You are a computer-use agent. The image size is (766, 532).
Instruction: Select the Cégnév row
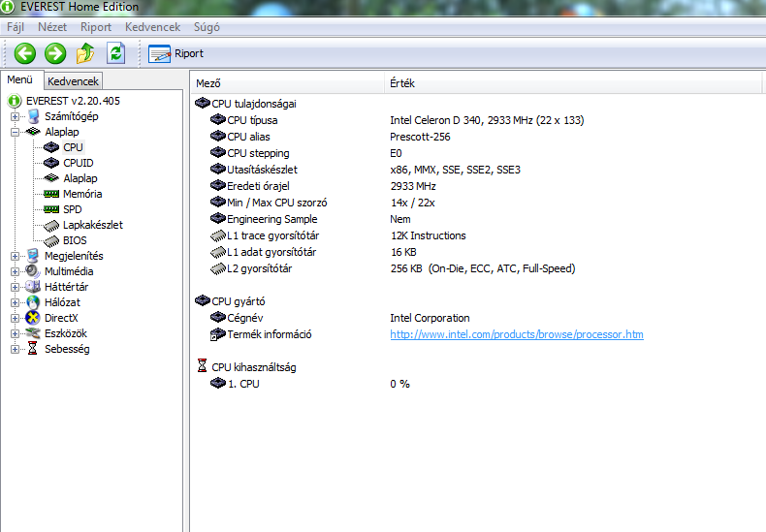tap(477, 318)
